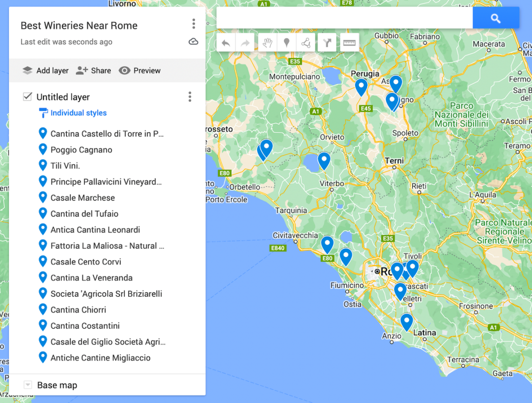The image size is (532, 403).
Task: Click pin icon beside Antica Cantina Leonardi
Action: [43, 229]
